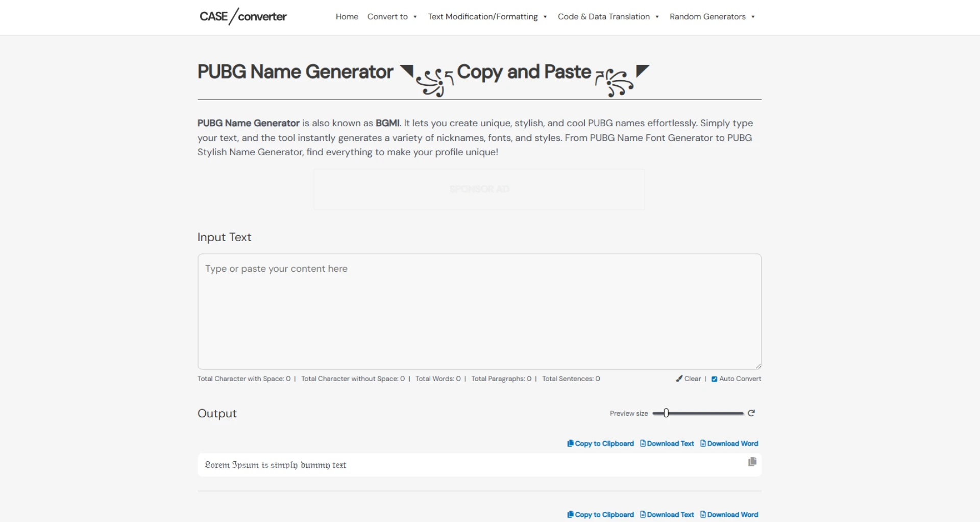Screen dimensions: 980x522
Task: Click the Copy to Clipboard icon near the second output
Action: [569, 514]
